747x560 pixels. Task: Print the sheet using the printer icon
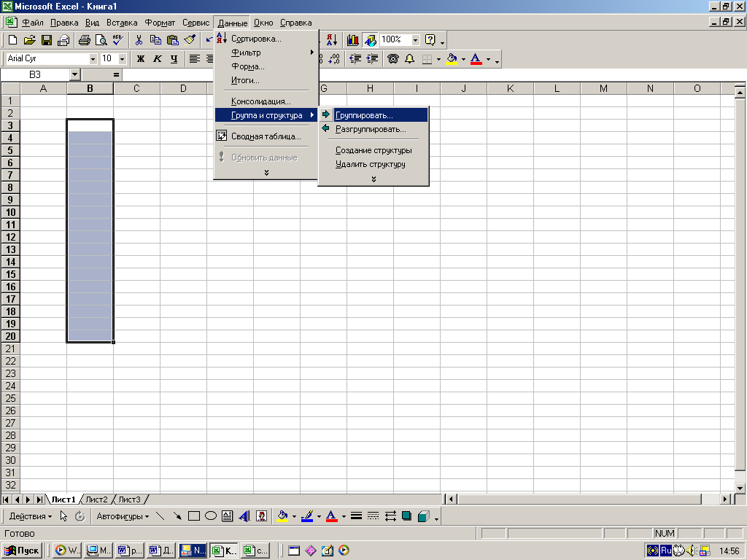click(x=85, y=40)
